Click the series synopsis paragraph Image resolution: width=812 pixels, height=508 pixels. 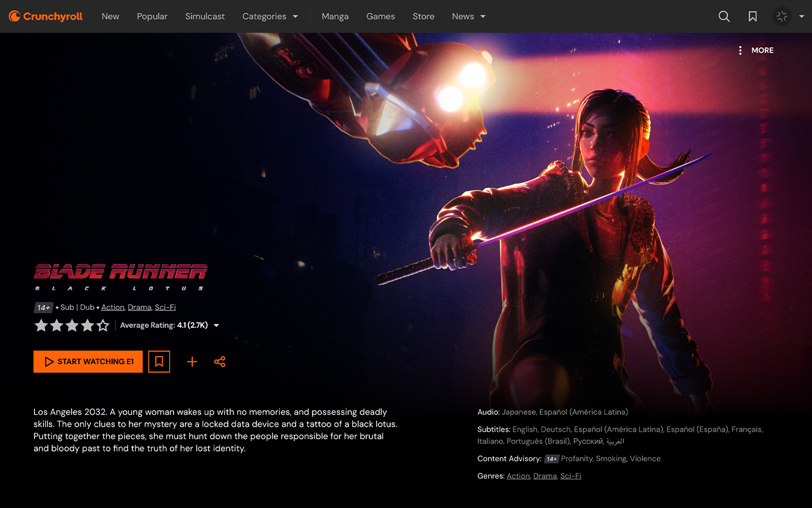pyautogui.click(x=216, y=430)
